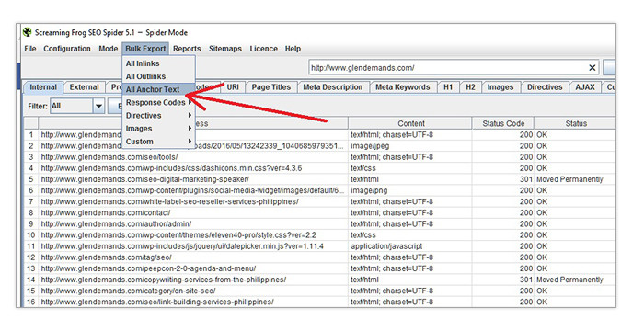Image resolution: width=644 pixels, height=331 pixels.
Task: Open the Reports menu
Action: [x=187, y=49]
